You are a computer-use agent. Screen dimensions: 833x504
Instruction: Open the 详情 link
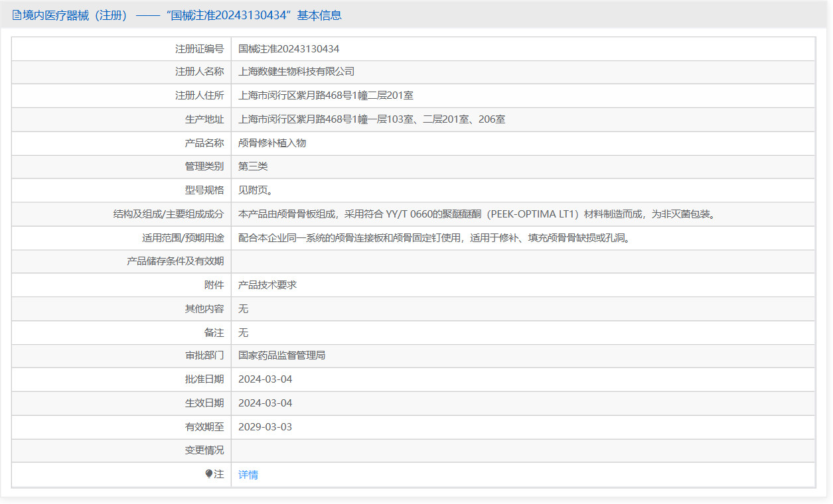[x=248, y=475]
